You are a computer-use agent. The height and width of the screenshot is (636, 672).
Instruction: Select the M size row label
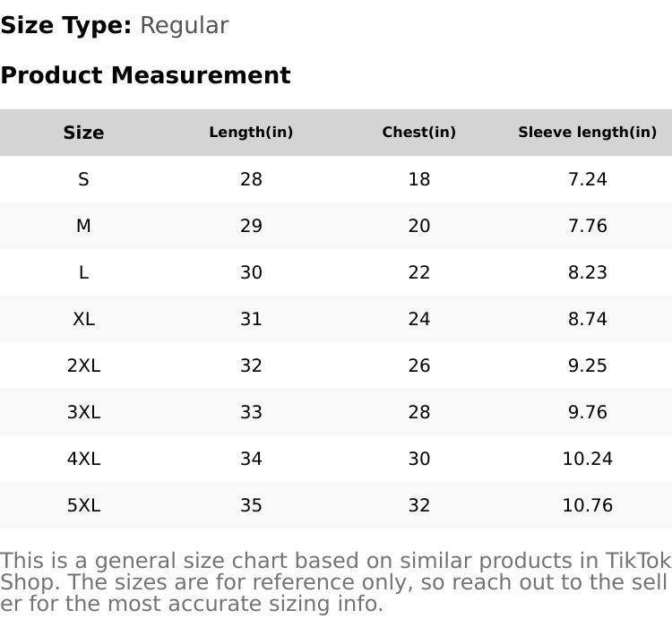[83, 226]
